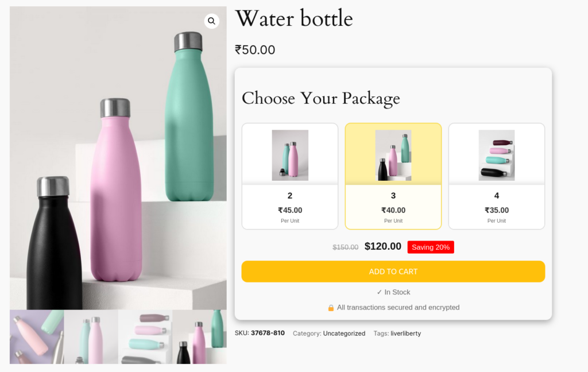The height and width of the screenshot is (372, 588).
Task: Click the magnifier zoom icon on product image
Action: (x=211, y=21)
